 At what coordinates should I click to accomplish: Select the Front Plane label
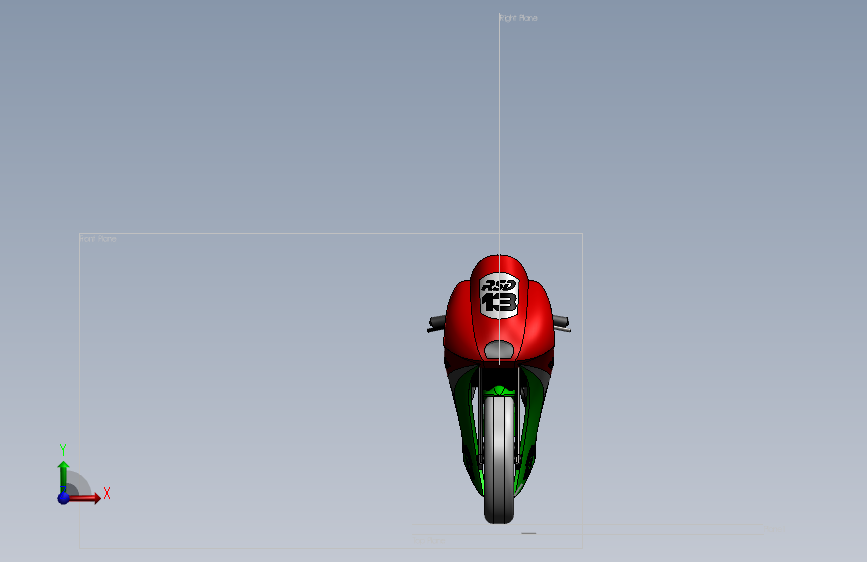click(98, 239)
